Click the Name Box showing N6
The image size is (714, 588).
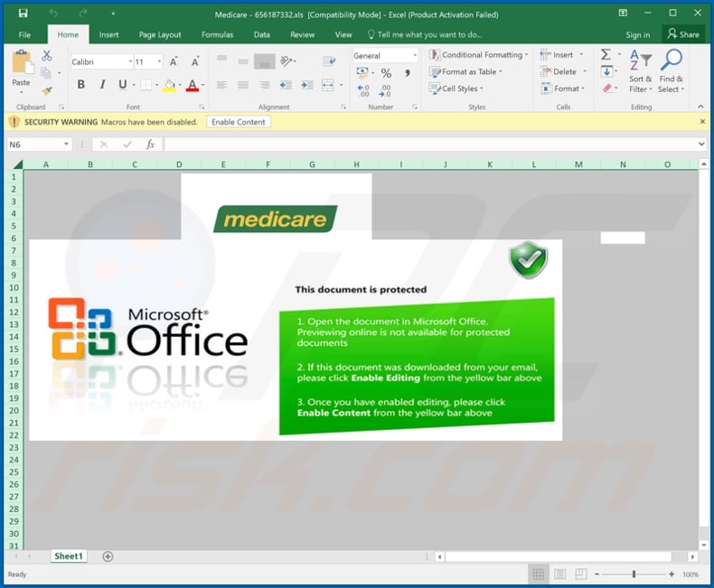pos(39,145)
